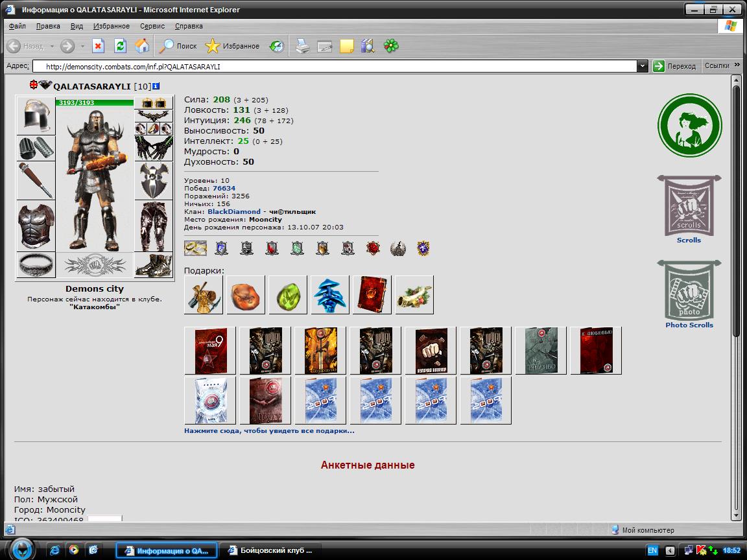
Task: Click the helmet equipment slot
Action: click(36, 115)
